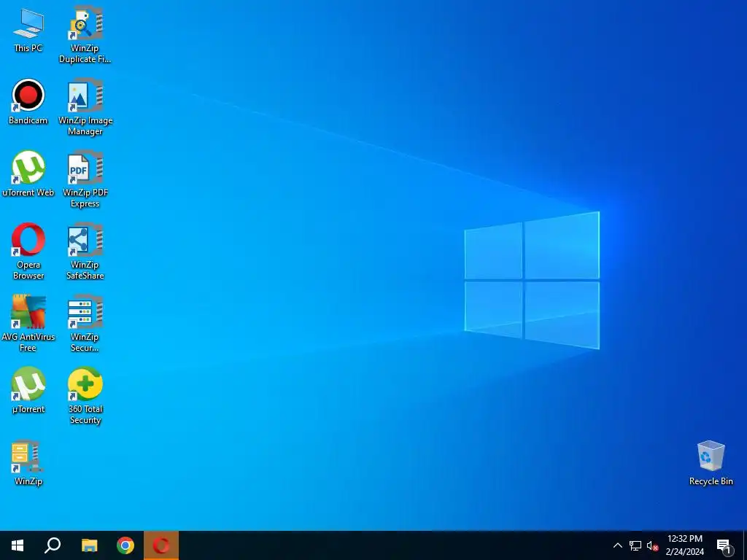The image size is (747, 560).
Task: Show hidden system tray icons
Action: point(617,545)
